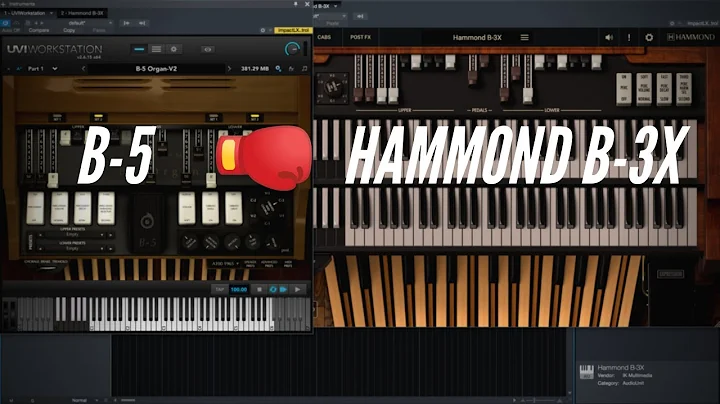This screenshot has width=720, height=404.
Task: Select the 1 - UVIWorkstation instrument tab
Action: pos(25,13)
